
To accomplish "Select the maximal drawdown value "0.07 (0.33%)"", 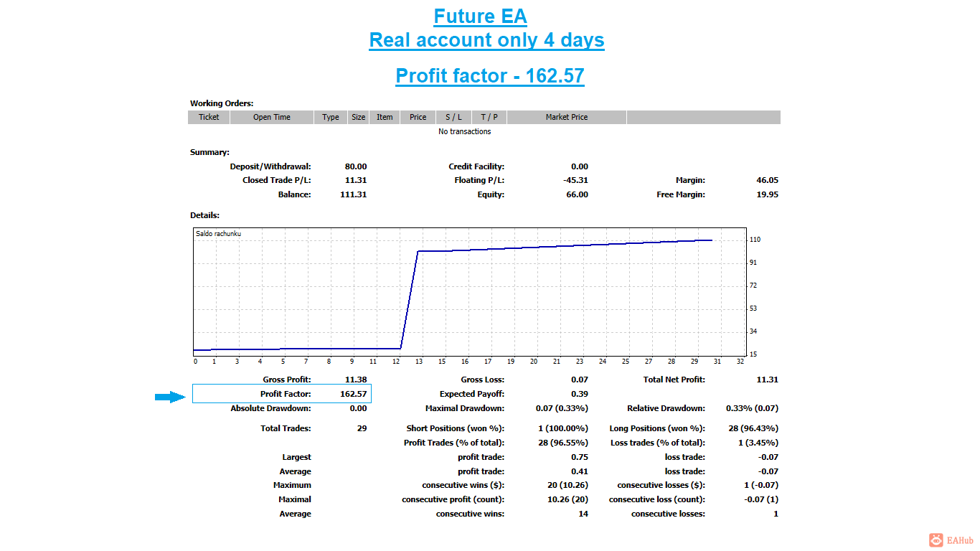I will tap(562, 408).
